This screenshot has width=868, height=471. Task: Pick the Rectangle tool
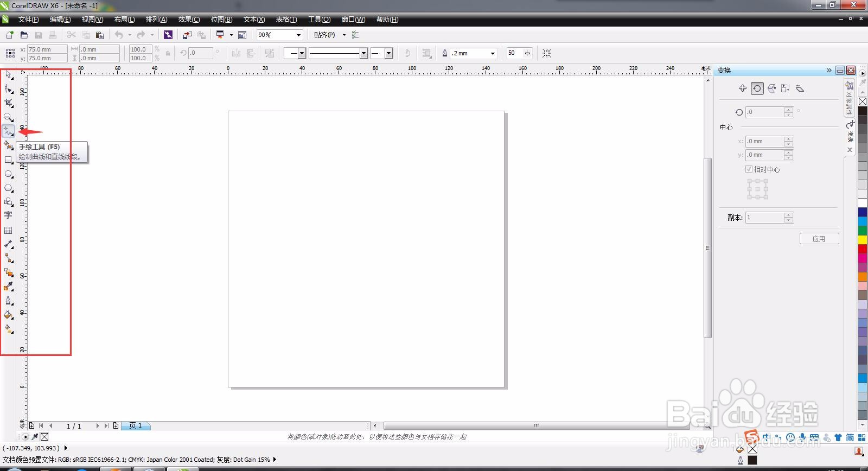coord(9,160)
